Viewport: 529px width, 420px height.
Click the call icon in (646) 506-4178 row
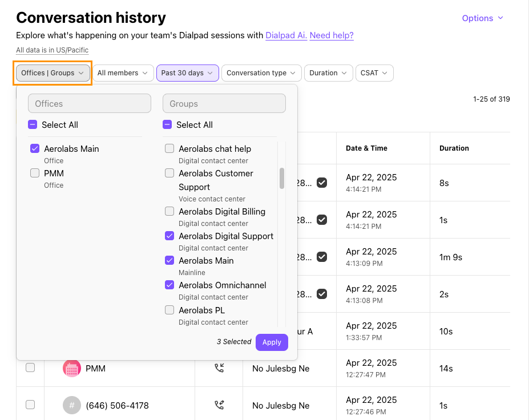pyautogui.click(x=219, y=405)
